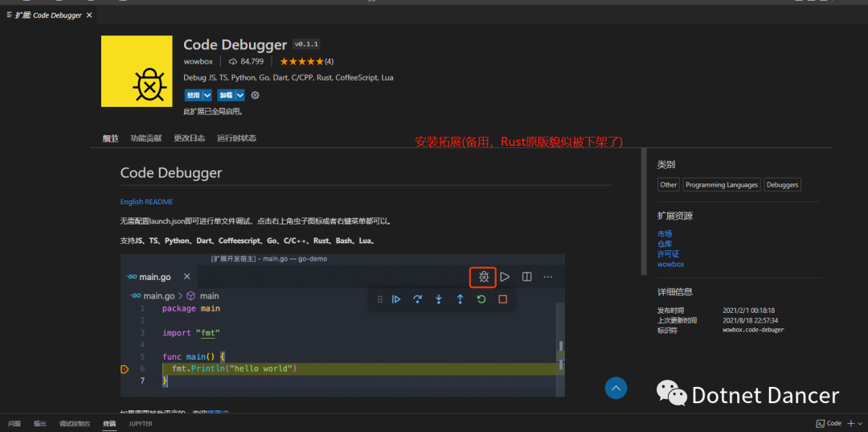
Task: Expand the dropdown arrow beside 禁用
Action: [x=207, y=95]
